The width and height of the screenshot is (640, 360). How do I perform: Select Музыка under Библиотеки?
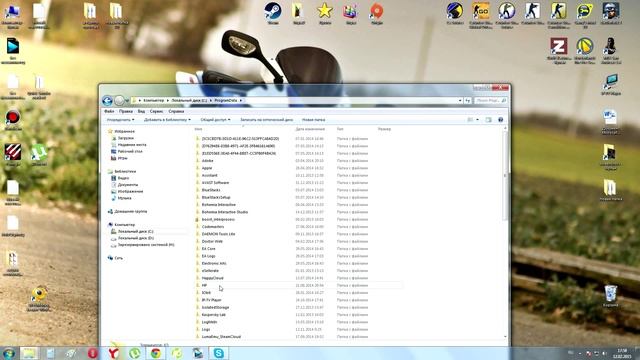[124, 198]
